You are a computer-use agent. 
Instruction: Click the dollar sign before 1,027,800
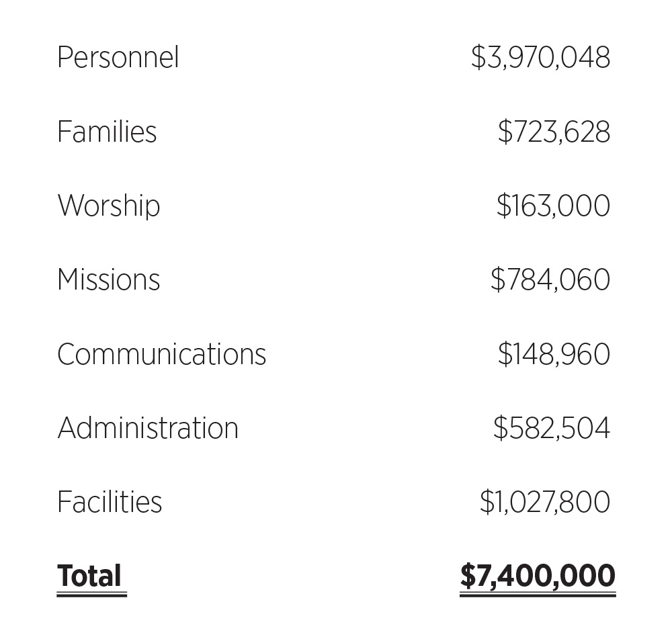487,503
